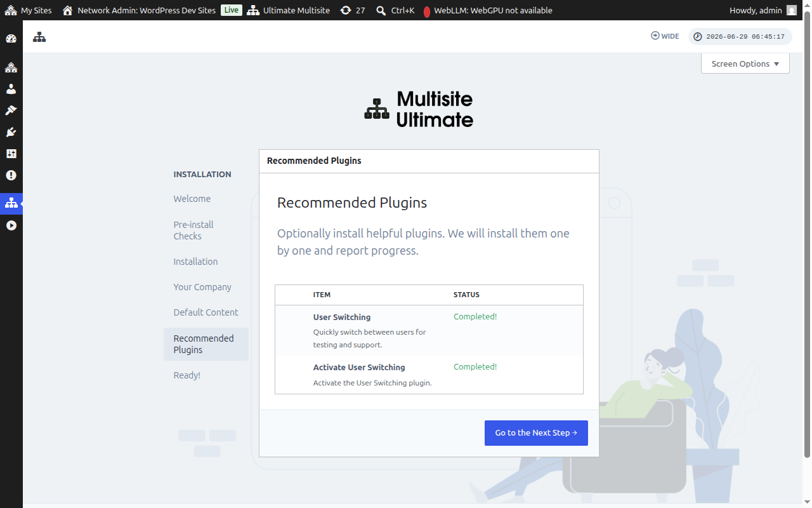Click the network icon in the page header
Screen dimensions: 812x508
click(x=39, y=37)
